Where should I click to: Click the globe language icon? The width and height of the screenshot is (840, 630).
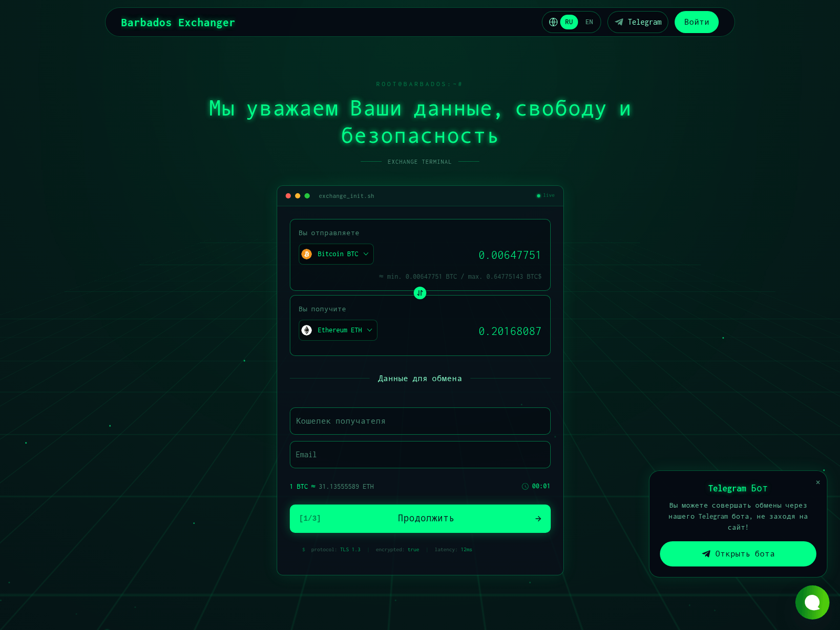coord(553,22)
